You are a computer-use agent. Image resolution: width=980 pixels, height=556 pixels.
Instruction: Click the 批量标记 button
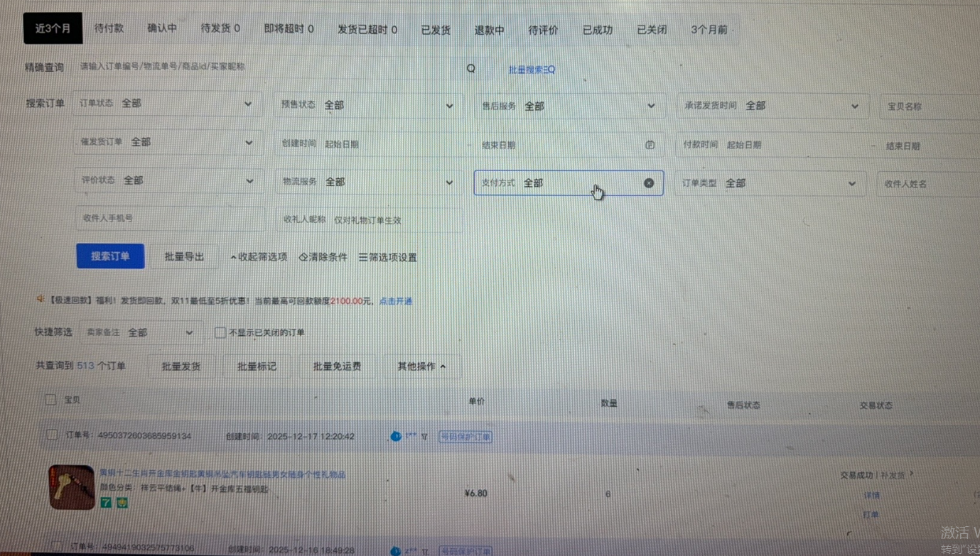pyautogui.click(x=257, y=366)
